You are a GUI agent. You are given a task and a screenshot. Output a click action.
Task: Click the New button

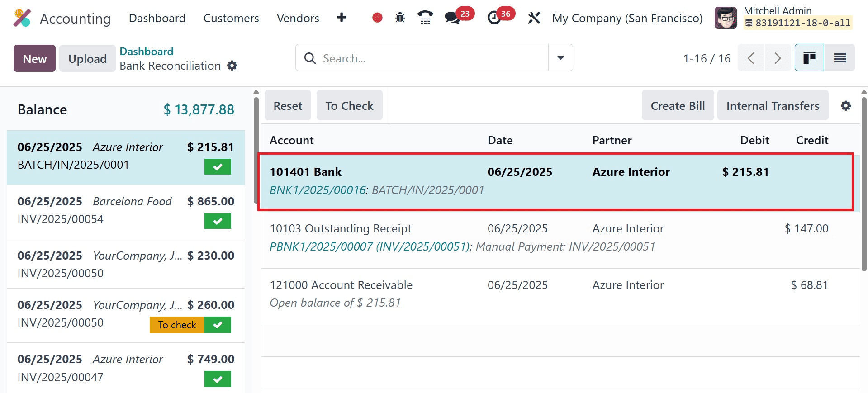34,58
